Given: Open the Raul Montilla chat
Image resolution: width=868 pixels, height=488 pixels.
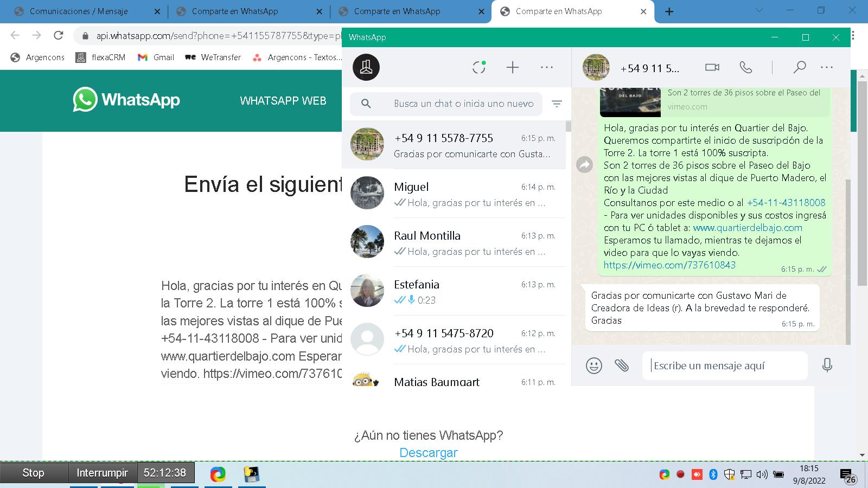Looking at the screenshot, I should click(x=454, y=242).
